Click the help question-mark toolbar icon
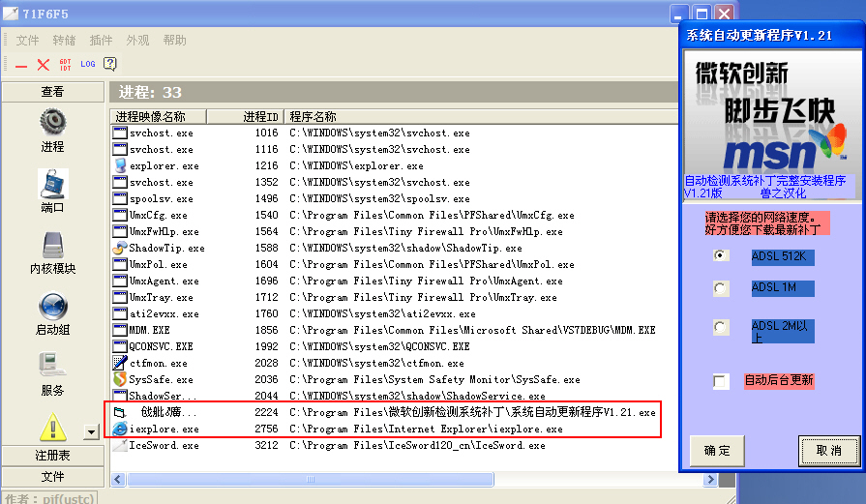Viewport: 866px width, 504px height. (x=110, y=64)
